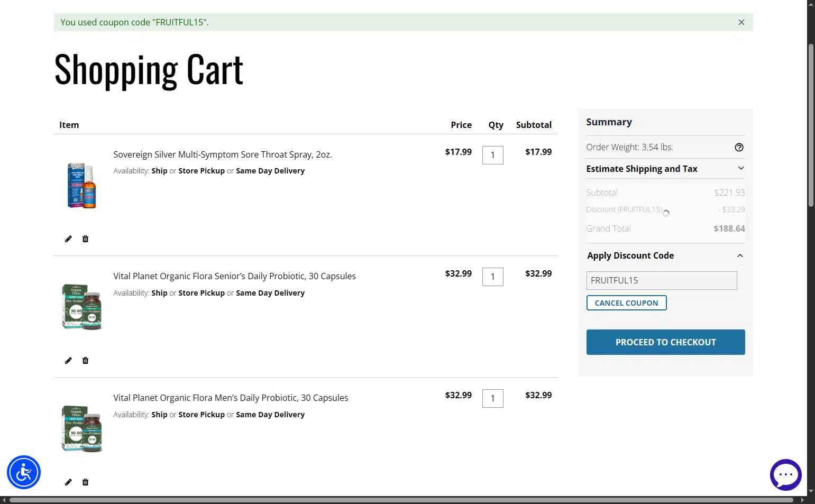The height and width of the screenshot is (504, 815).
Task: Open Vital Planet Senior's Daily Probiotic product
Action: point(234,276)
